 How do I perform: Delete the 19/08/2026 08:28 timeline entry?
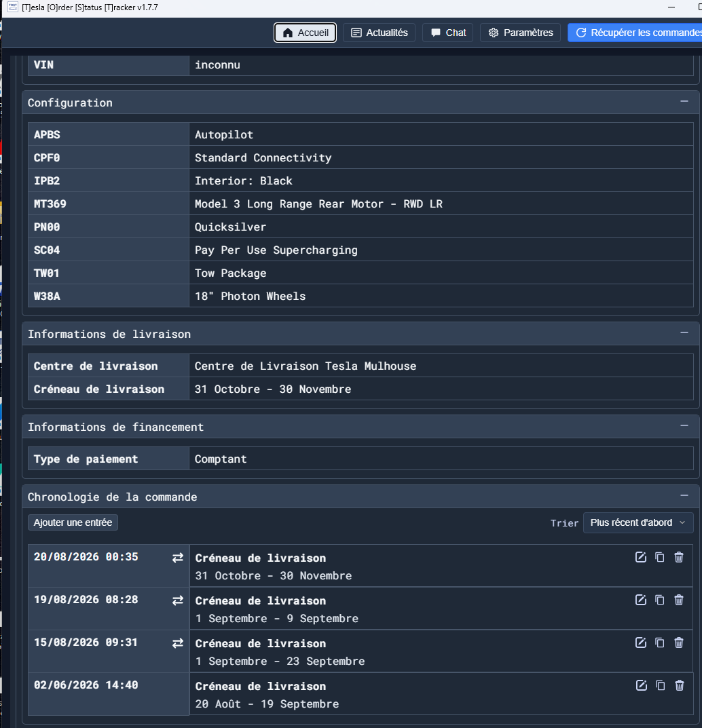coord(679,600)
